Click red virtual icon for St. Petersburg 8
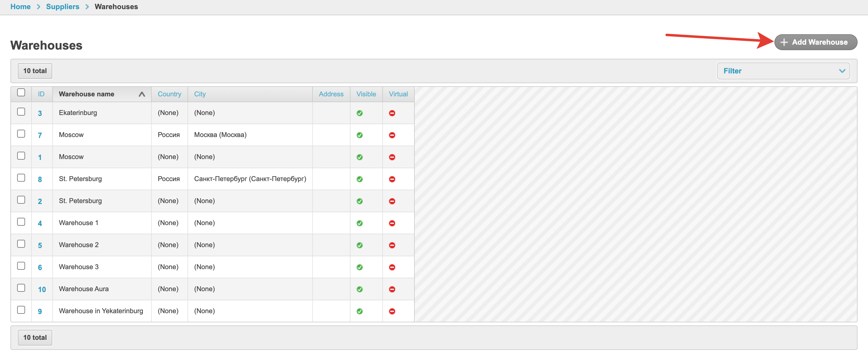 coord(392,179)
